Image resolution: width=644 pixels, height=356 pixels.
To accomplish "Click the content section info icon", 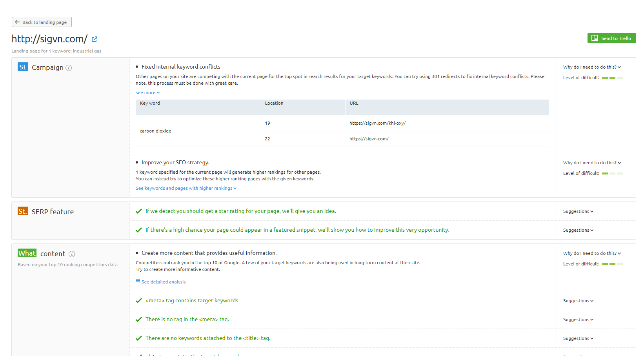I will pos(72,254).
